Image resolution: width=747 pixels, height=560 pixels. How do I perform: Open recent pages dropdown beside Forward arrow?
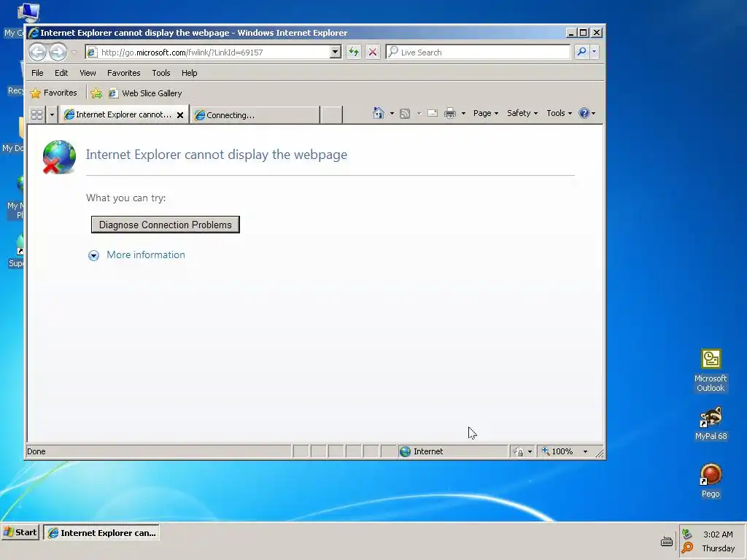[74, 52]
